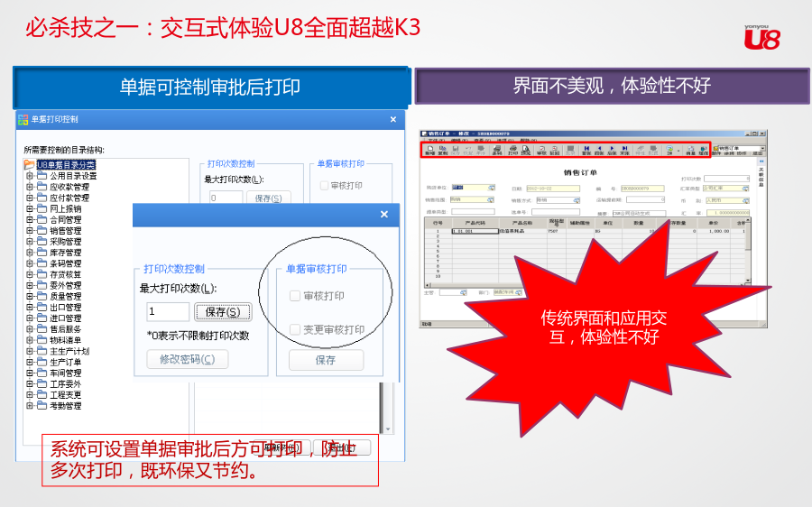
Task: Click the 消息 message toolbar icon
Action: point(691,150)
